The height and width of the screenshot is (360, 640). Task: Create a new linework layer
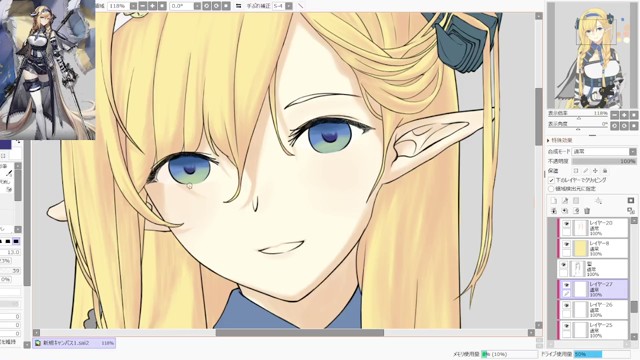point(565,200)
